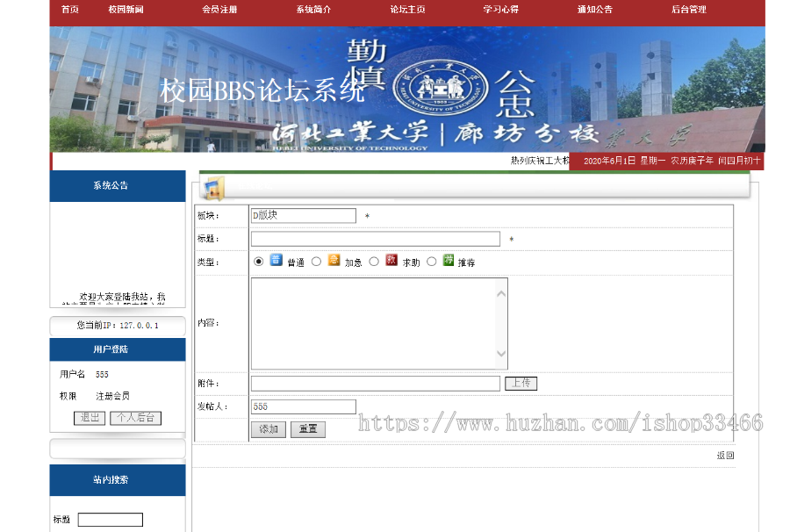This screenshot has width=790, height=532.
Task: Click the 返回 return link
Action: [x=725, y=455]
